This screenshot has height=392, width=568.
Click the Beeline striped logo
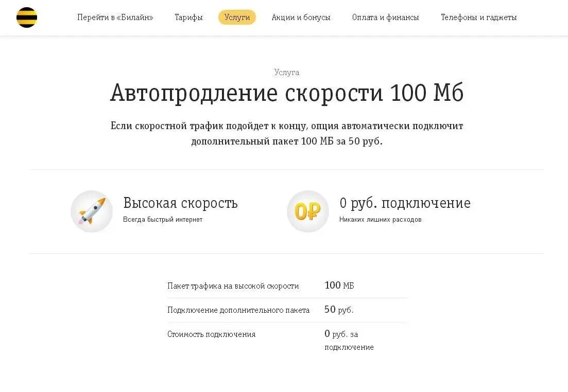27,17
